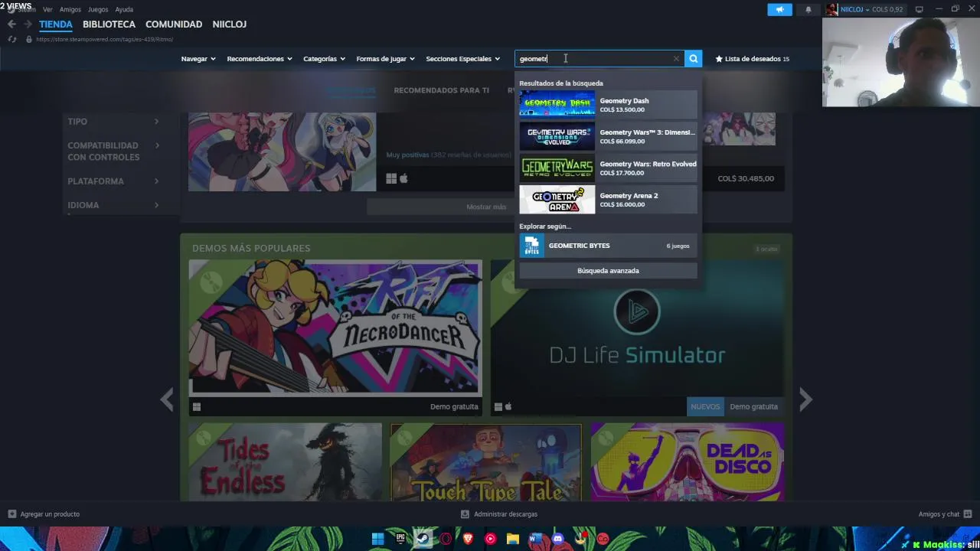Open Tides of the Endless thumbnail
This screenshot has height=551, width=980.
tap(285, 461)
